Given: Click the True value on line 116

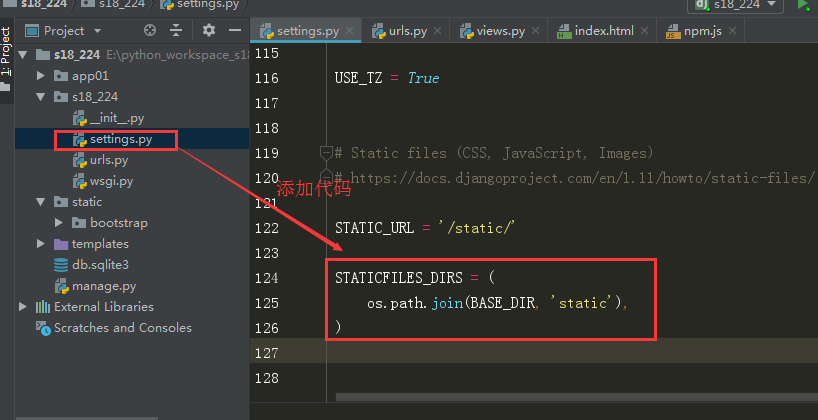Looking at the screenshot, I should coord(424,78).
